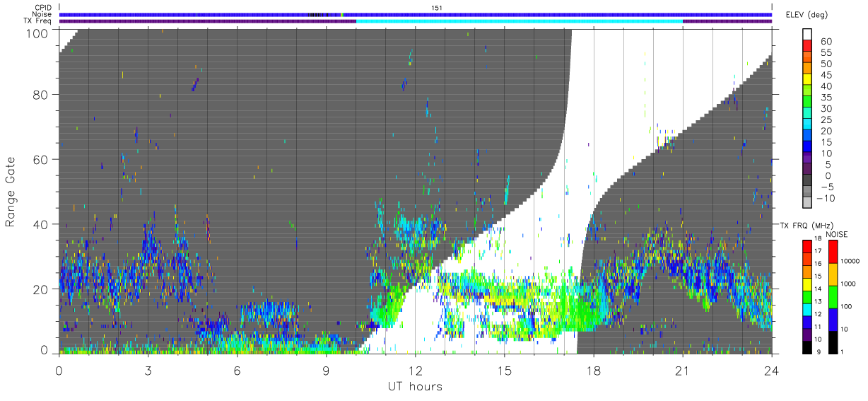This screenshot has height=401, width=868.
Task: Click the 'UT hours' x-axis title
Action: coord(415,387)
